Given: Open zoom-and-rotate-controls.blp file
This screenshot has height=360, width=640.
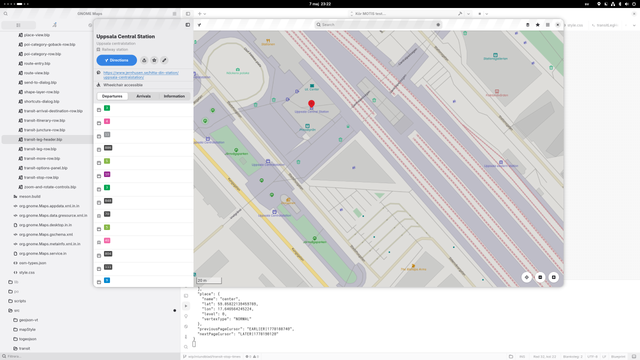Looking at the screenshot, I should coord(50,187).
